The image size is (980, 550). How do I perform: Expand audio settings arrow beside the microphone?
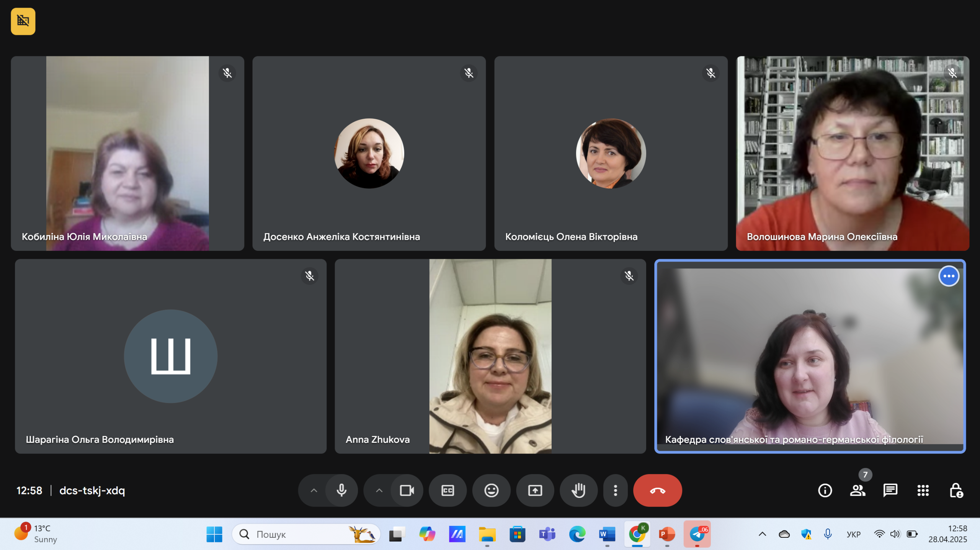point(314,490)
